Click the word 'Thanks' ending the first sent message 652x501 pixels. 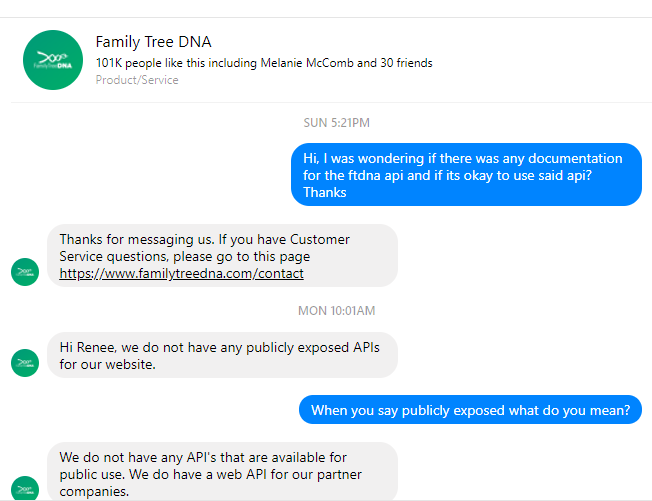[325, 192]
